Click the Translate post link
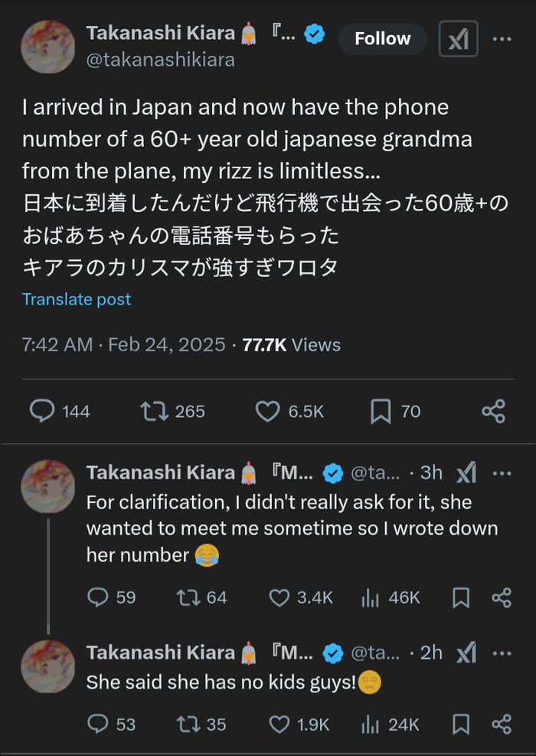Image resolution: width=536 pixels, height=756 pixels. pos(76,299)
